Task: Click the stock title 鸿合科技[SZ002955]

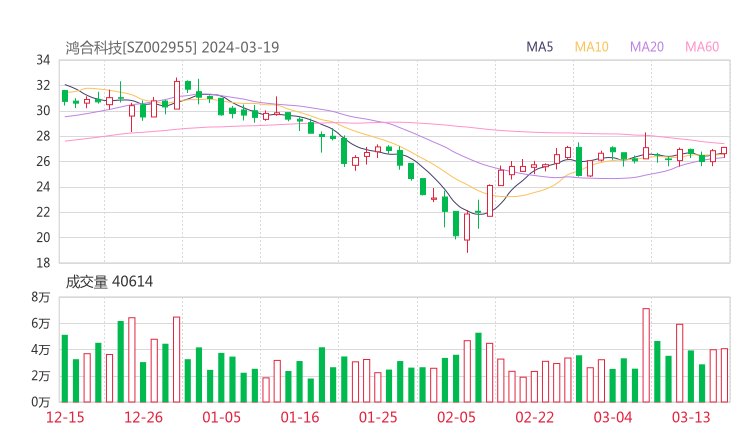Action: [x=131, y=47]
